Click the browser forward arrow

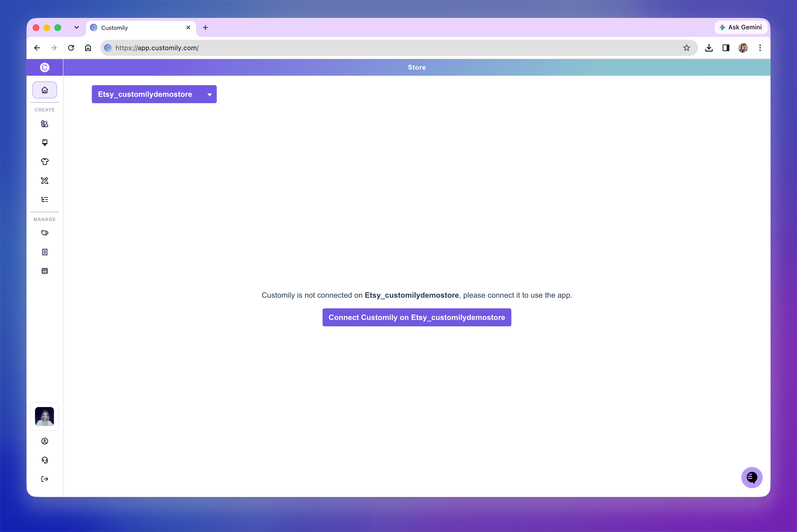pos(54,48)
